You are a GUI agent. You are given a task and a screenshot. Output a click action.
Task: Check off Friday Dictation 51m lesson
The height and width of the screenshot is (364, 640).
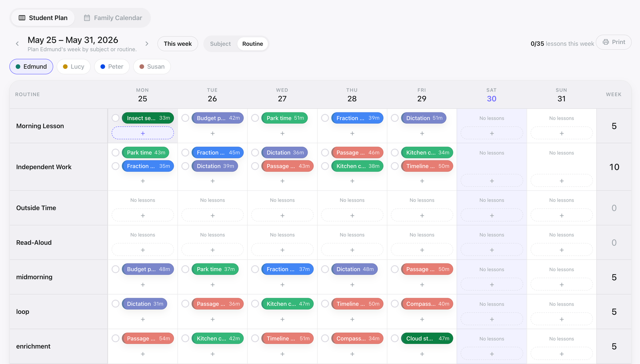[x=395, y=118]
